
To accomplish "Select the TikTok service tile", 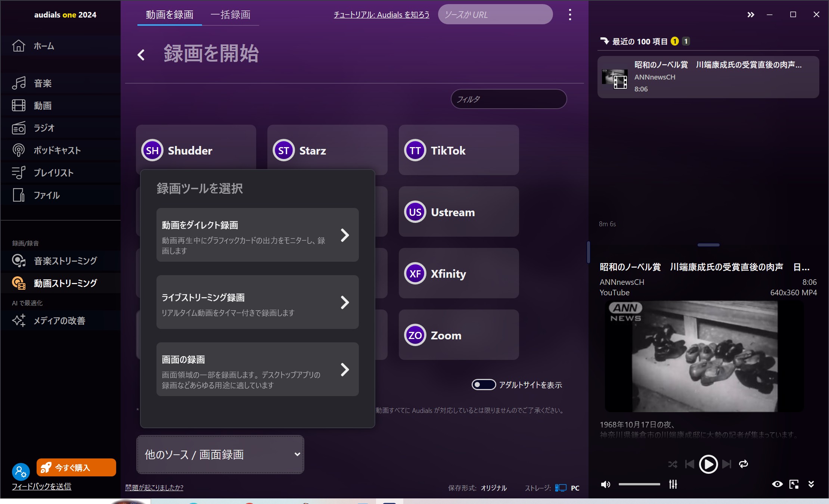I will (459, 150).
